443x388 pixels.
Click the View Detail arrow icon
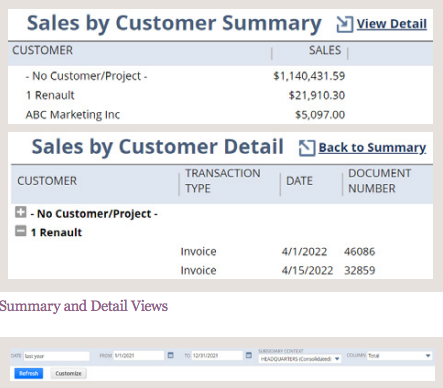(345, 24)
